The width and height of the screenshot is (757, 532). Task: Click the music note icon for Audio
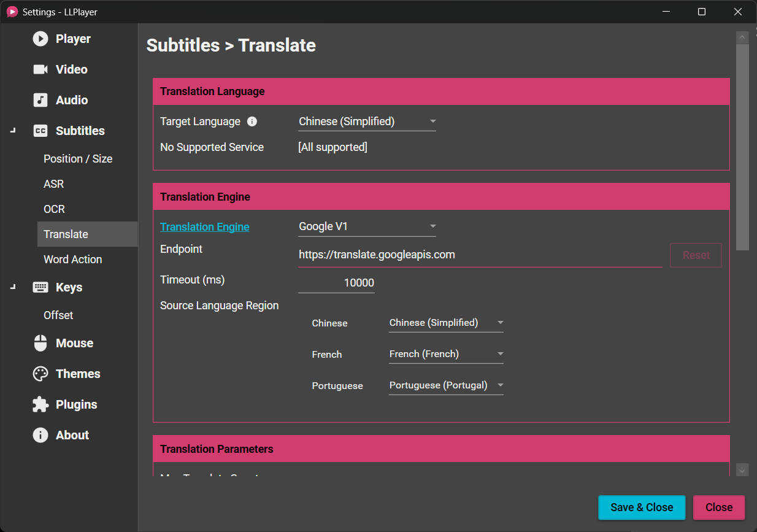click(39, 100)
